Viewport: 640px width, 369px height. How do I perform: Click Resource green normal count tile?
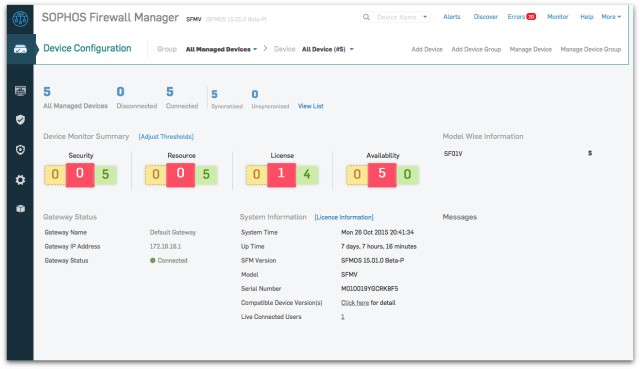tap(206, 175)
